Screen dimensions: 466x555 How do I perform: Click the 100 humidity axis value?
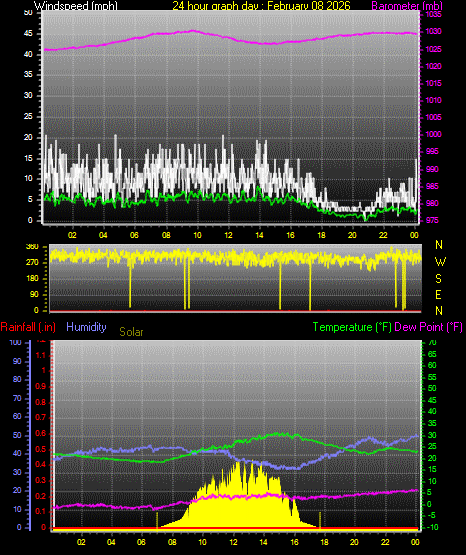tap(16, 342)
